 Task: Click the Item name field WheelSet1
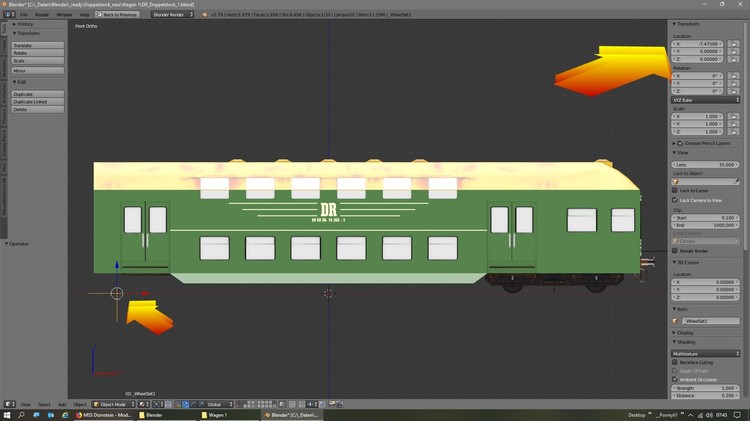pyautogui.click(x=710, y=321)
